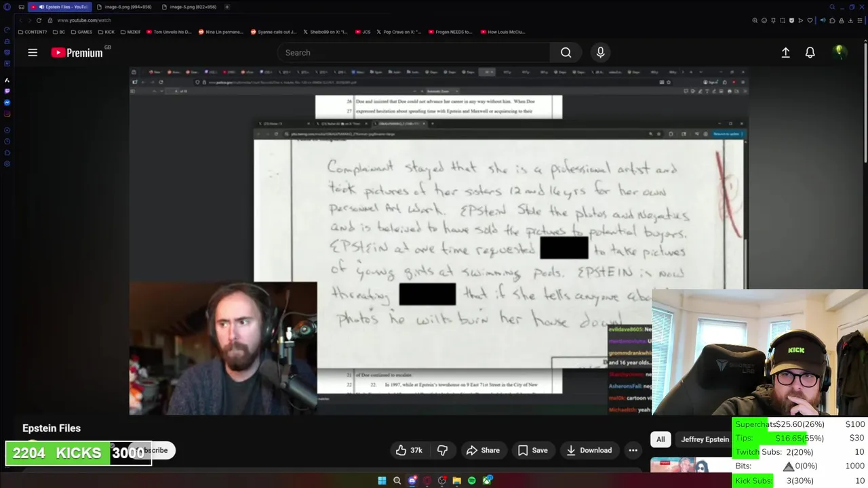Open Messenger in the browser sidebar
Screen dimensions: 868x488
pos(7,102)
